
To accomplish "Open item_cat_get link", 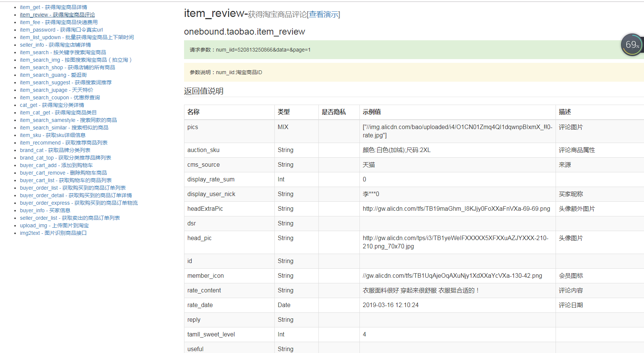I will click(x=58, y=113).
